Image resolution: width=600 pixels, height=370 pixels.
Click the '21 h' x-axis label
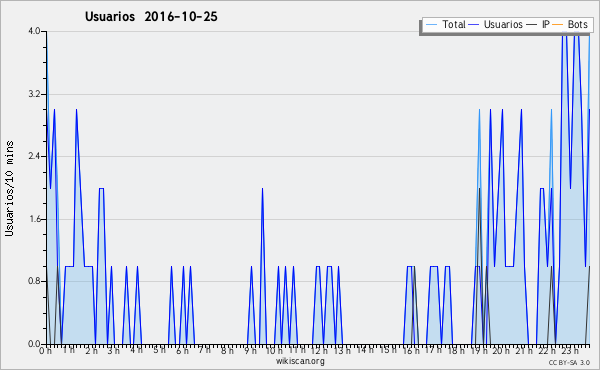[x=524, y=351]
